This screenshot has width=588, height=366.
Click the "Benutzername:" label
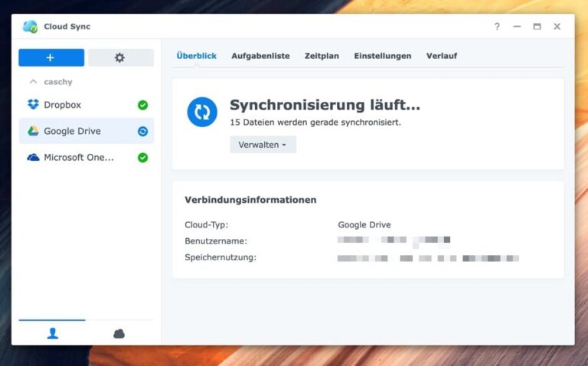coord(216,241)
